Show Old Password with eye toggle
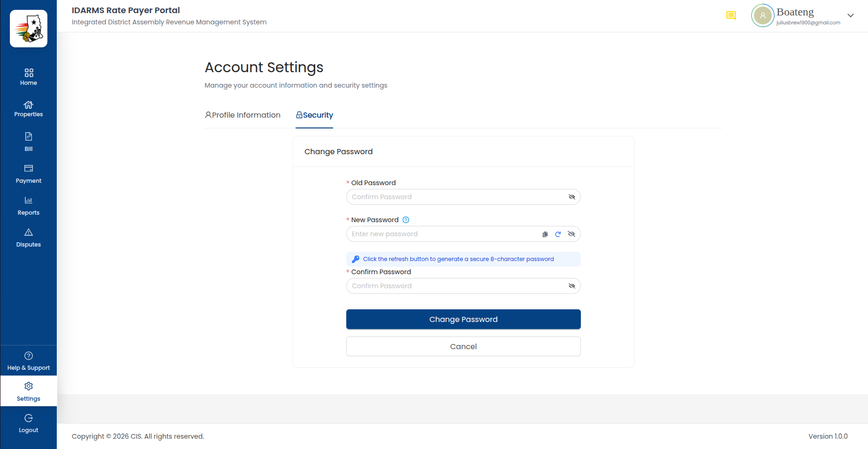The height and width of the screenshot is (449, 868). point(571,197)
